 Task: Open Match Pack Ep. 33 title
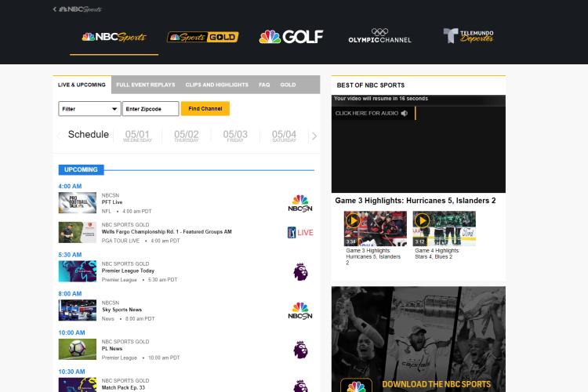click(x=123, y=388)
